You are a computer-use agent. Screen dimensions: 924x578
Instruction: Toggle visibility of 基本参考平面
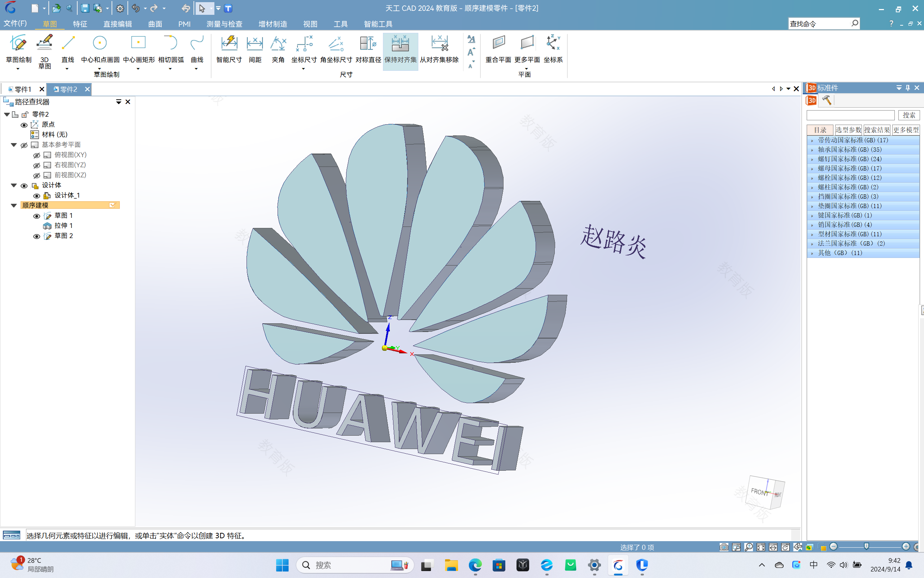pyautogui.click(x=24, y=145)
